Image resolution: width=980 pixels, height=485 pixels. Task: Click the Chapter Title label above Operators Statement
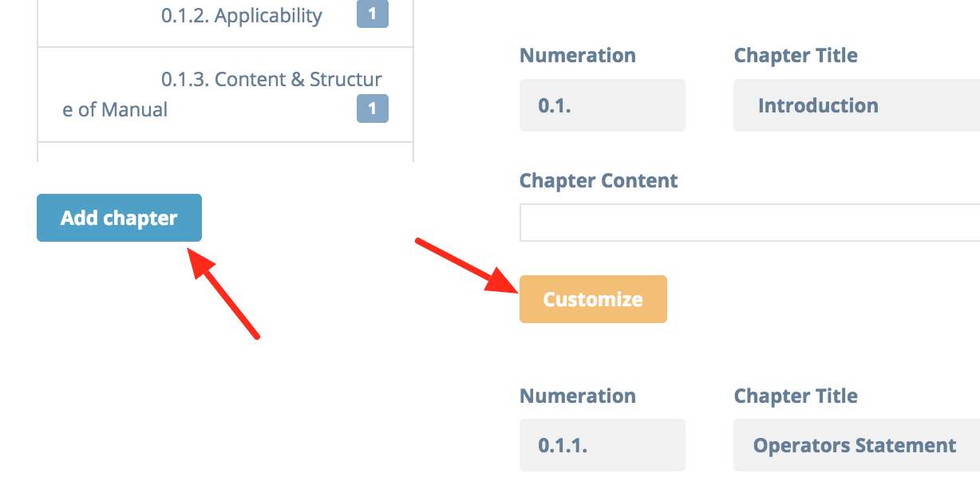(796, 396)
